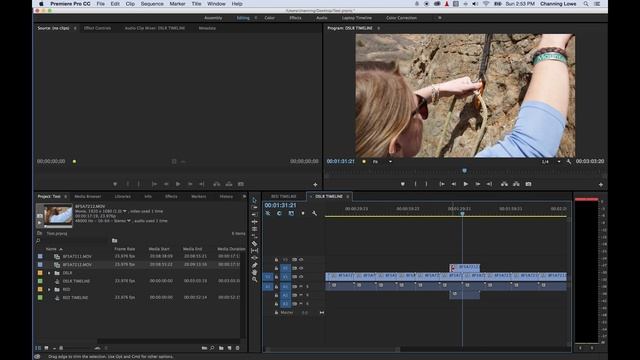Click Mark In in Program monitor

click(x=416, y=184)
